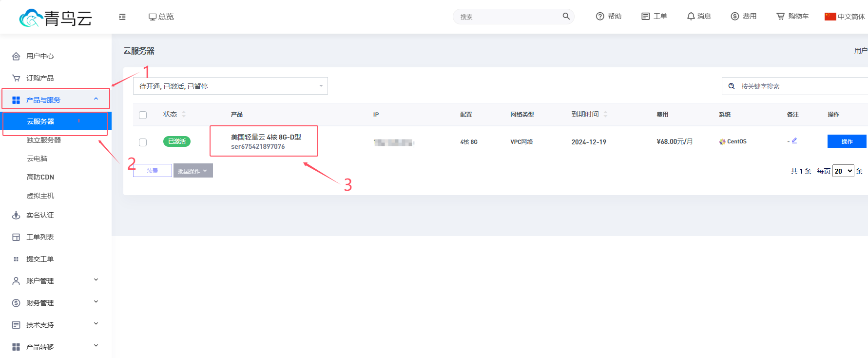Click the 已激活 status badge
This screenshot has height=358, width=868.
pyautogui.click(x=177, y=141)
